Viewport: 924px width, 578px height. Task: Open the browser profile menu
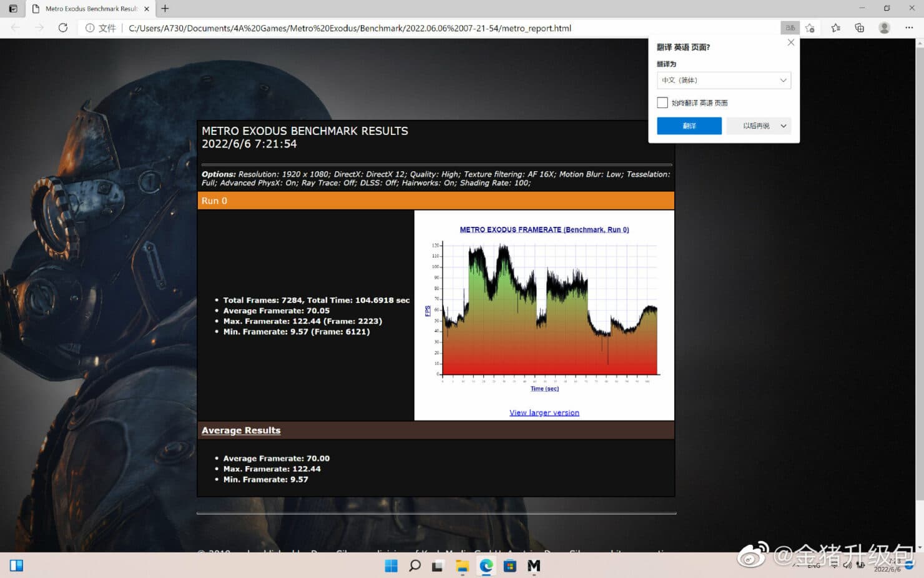[884, 28]
